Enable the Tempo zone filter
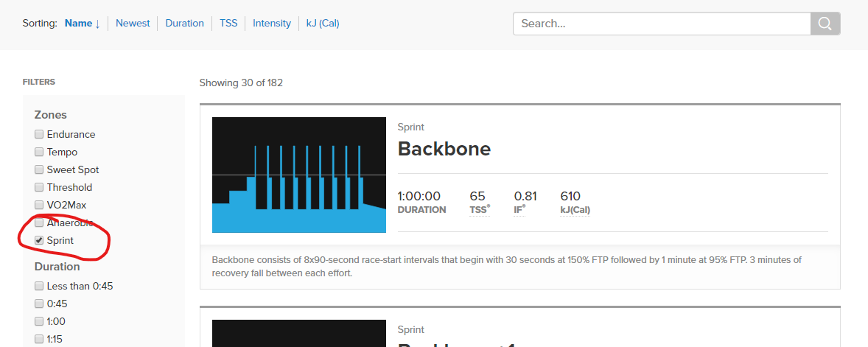This screenshot has height=347, width=868. coord(39,152)
